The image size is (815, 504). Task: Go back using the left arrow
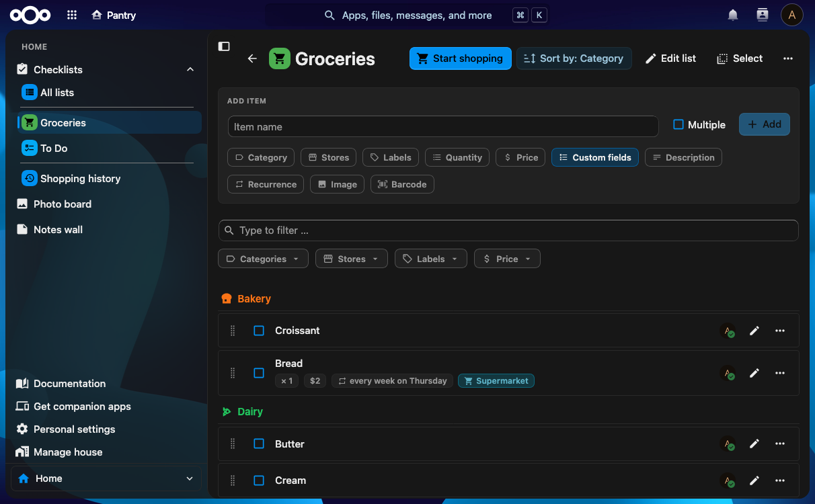coord(252,58)
